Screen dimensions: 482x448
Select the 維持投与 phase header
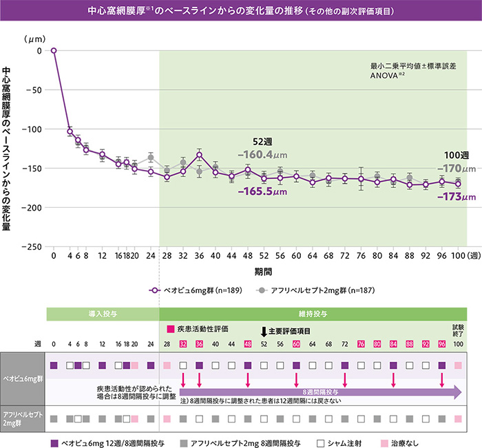[312, 314]
